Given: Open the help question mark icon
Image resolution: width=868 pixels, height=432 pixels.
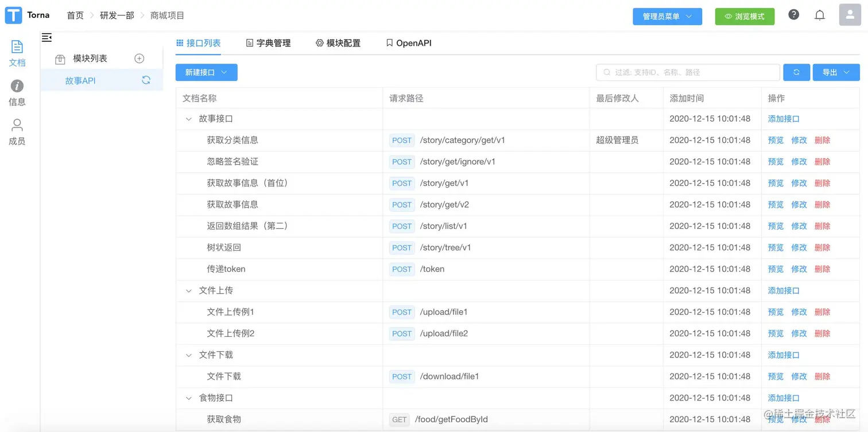Looking at the screenshot, I should (x=794, y=14).
